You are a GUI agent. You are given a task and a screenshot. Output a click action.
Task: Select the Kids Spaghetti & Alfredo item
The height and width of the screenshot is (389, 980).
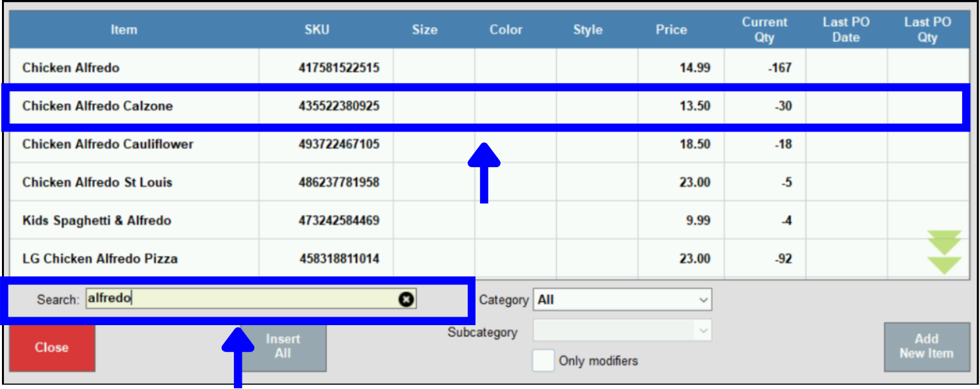tap(489, 220)
